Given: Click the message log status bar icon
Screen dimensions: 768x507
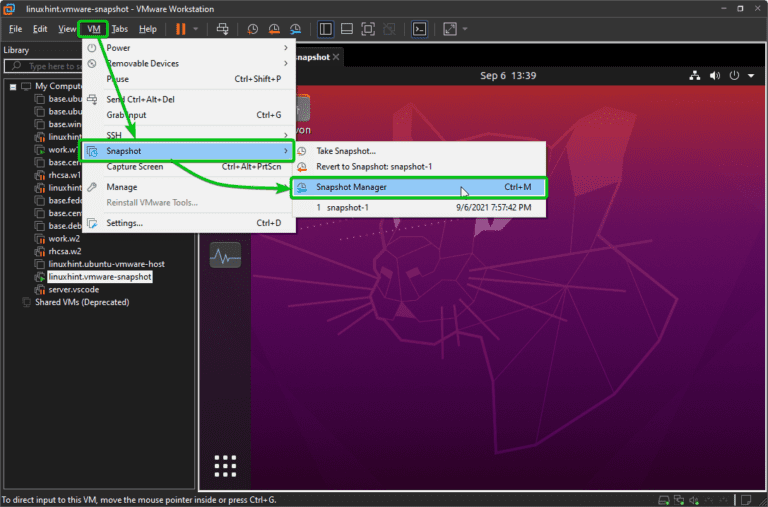Looking at the screenshot, I should coord(745,500).
